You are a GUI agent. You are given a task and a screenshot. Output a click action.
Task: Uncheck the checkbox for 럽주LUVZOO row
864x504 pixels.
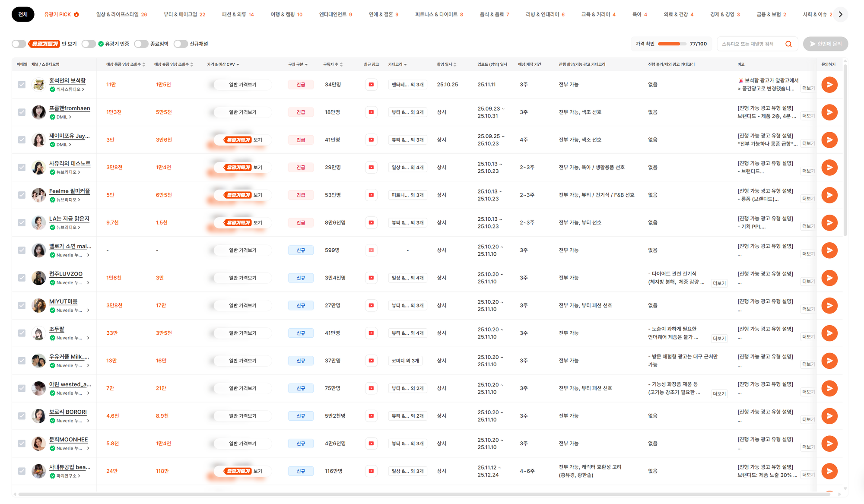coord(22,278)
